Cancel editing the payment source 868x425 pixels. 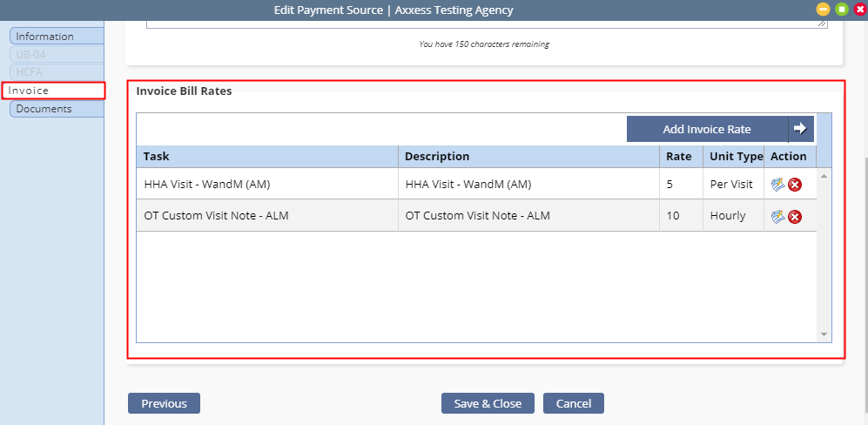pos(574,403)
